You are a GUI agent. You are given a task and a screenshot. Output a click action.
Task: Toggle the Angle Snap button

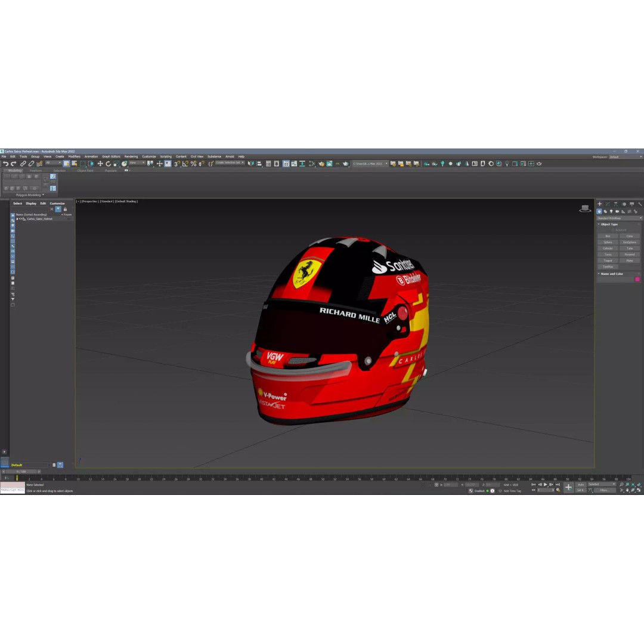pyautogui.click(x=185, y=163)
